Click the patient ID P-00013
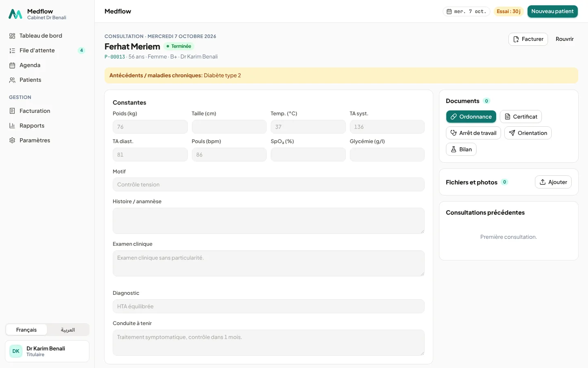 (115, 57)
